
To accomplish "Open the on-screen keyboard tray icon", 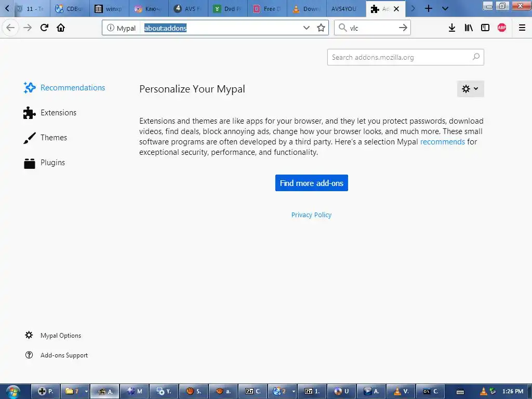I will tap(460, 392).
